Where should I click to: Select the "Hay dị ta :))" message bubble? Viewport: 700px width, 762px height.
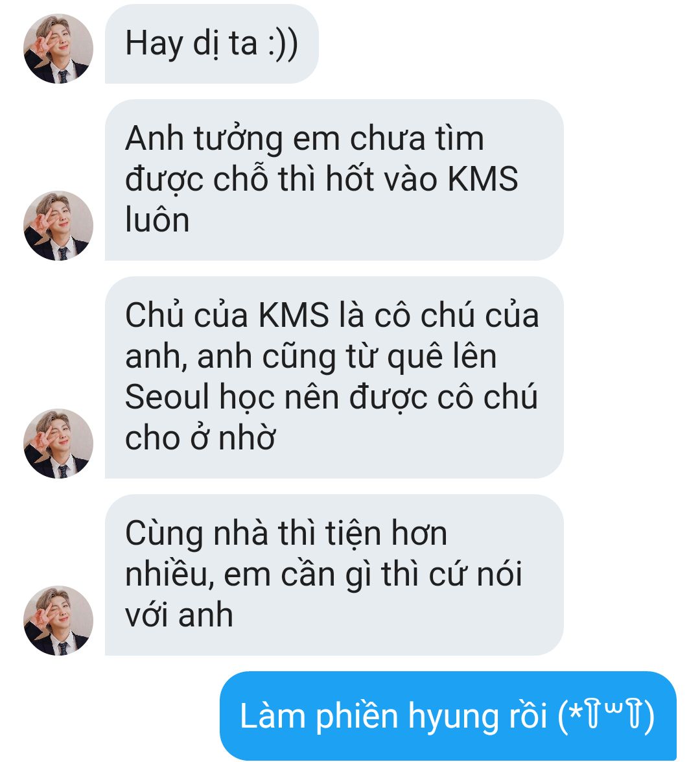pyautogui.click(x=212, y=43)
